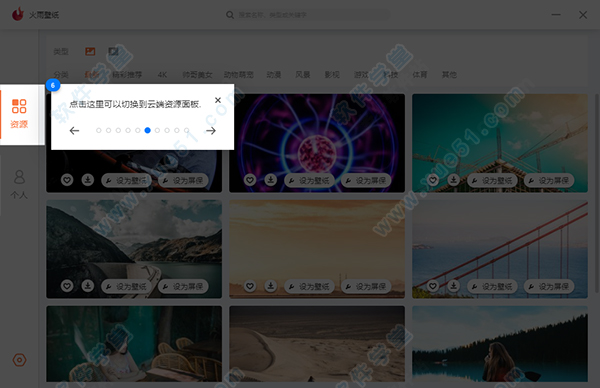Viewport: 600px width, 388px height.
Task: Click 设为屏保 on the desert sunset image
Action: click(x=366, y=286)
